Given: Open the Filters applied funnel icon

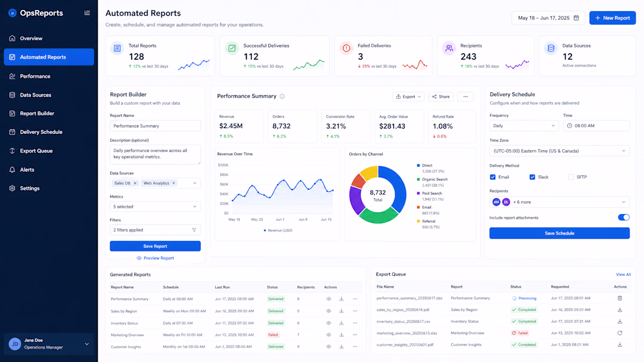Looking at the screenshot, I should [x=194, y=230].
